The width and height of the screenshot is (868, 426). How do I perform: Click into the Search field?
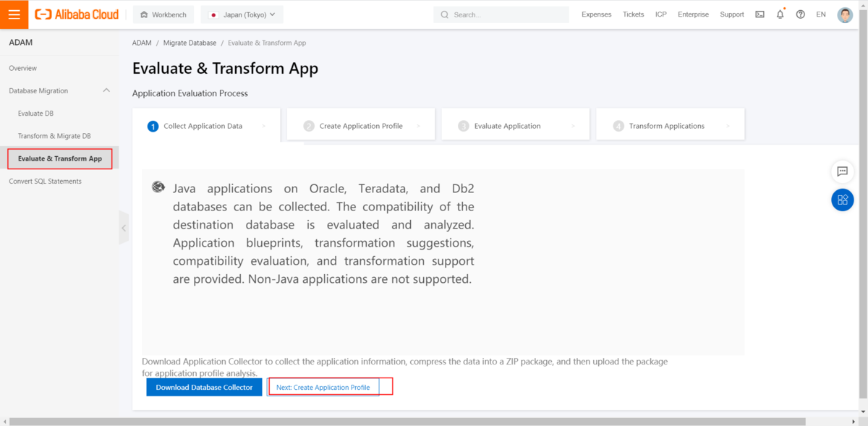click(501, 14)
